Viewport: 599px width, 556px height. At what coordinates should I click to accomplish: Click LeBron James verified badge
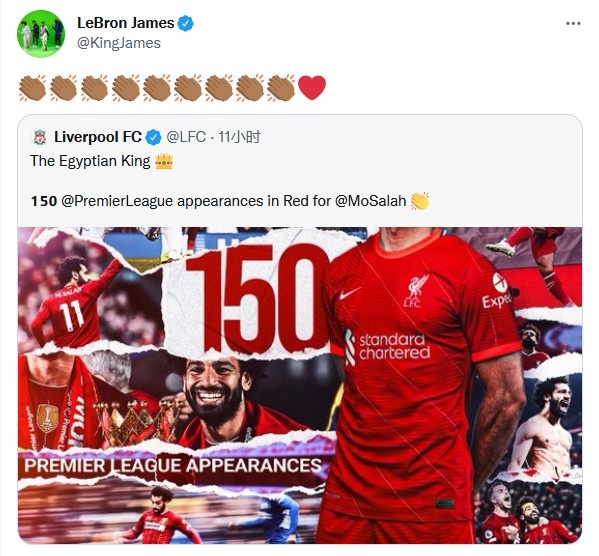(186, 24)
